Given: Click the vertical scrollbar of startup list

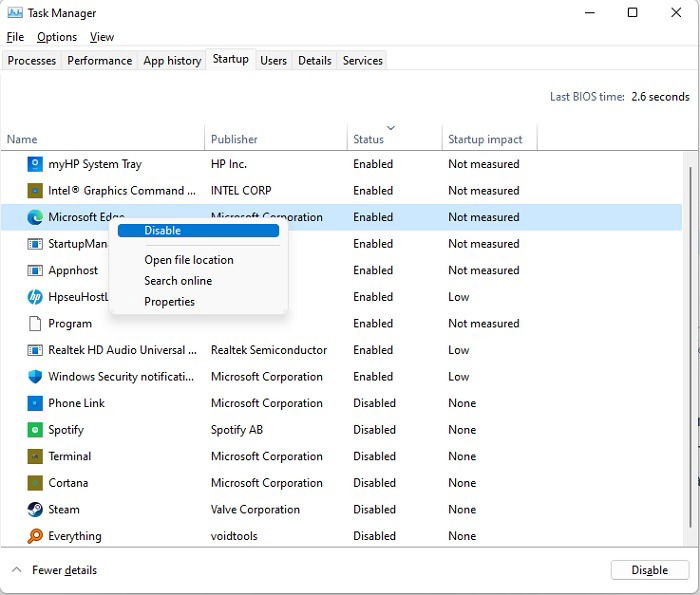Looking at the screenshot, I should (690, 348).
